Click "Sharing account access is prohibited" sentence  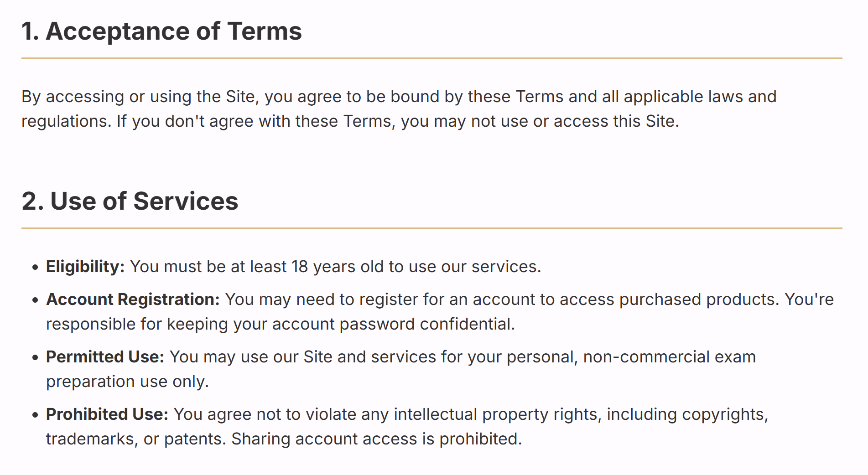376,439
